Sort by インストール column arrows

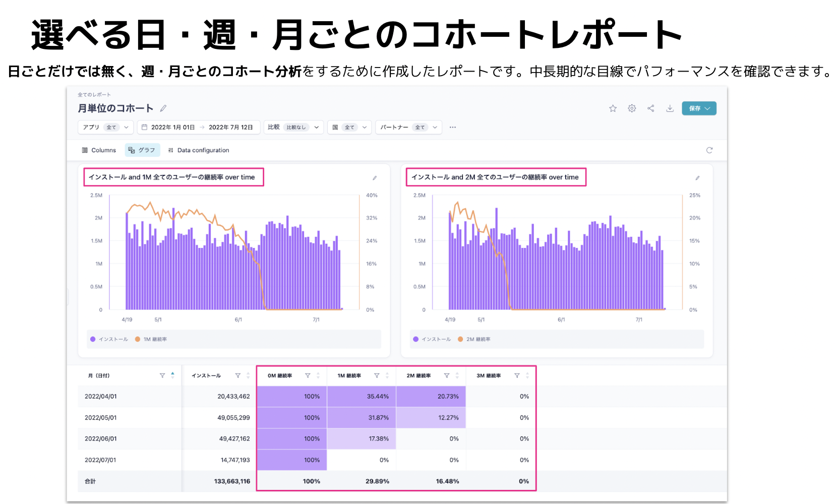pyautogui.click(x=248, y=375)
